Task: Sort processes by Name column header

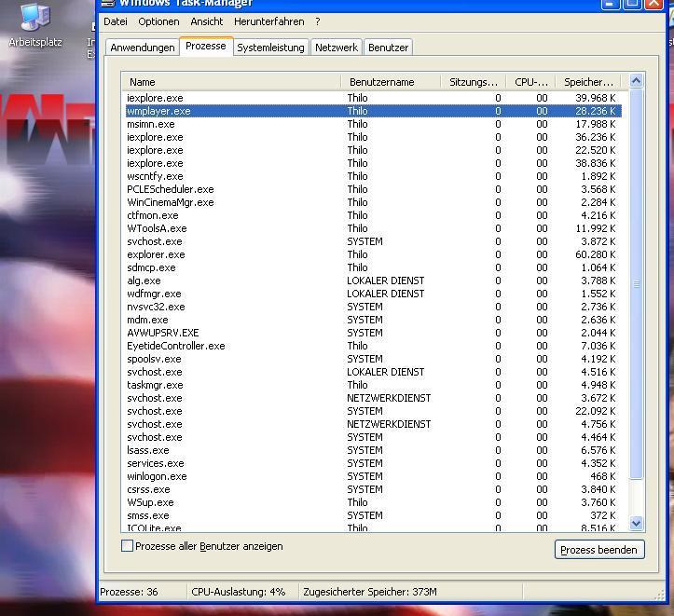Action: [231, 82]
